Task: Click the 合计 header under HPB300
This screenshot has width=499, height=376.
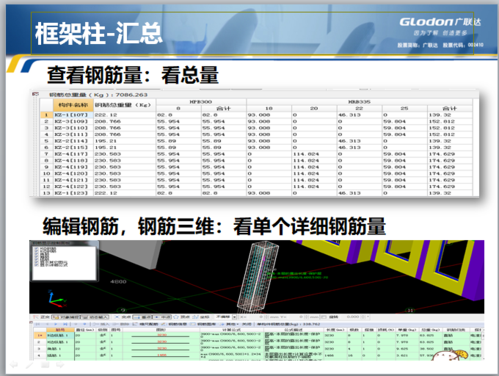Action: tap(224, 108)
